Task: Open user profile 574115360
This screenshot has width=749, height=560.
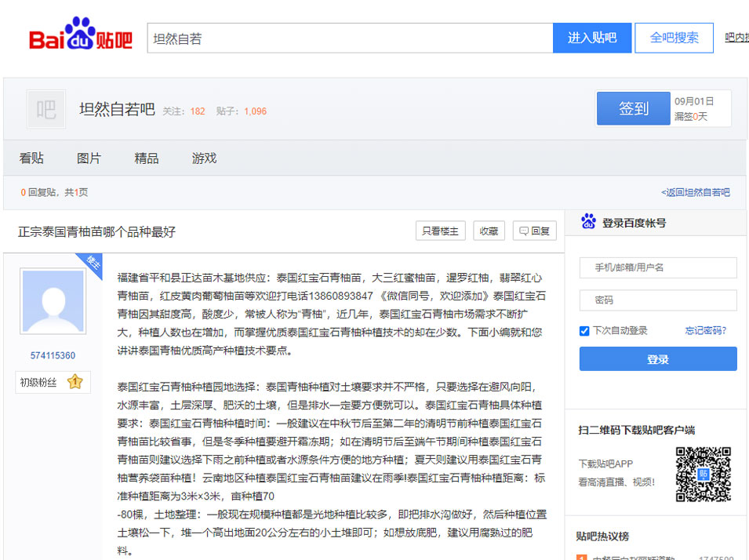Action: pyautogui.click(x=53, y=355)
